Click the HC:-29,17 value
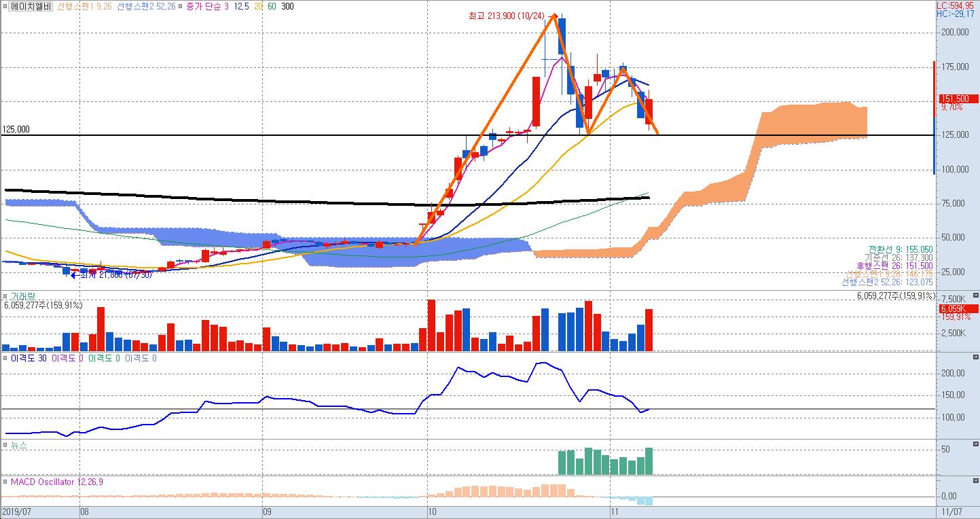This screenshot has height=519, width=980. 954,14
